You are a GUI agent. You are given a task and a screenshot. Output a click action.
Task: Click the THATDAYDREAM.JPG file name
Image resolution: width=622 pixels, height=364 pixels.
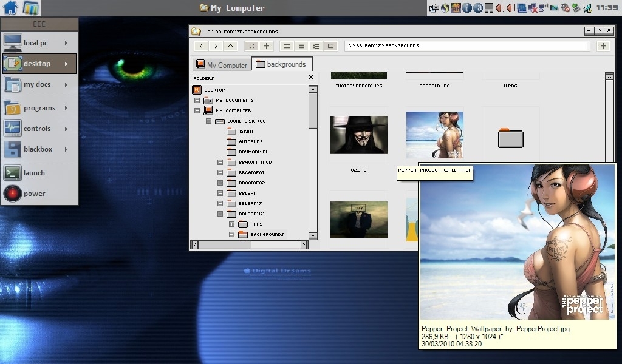tap(359, 86)
